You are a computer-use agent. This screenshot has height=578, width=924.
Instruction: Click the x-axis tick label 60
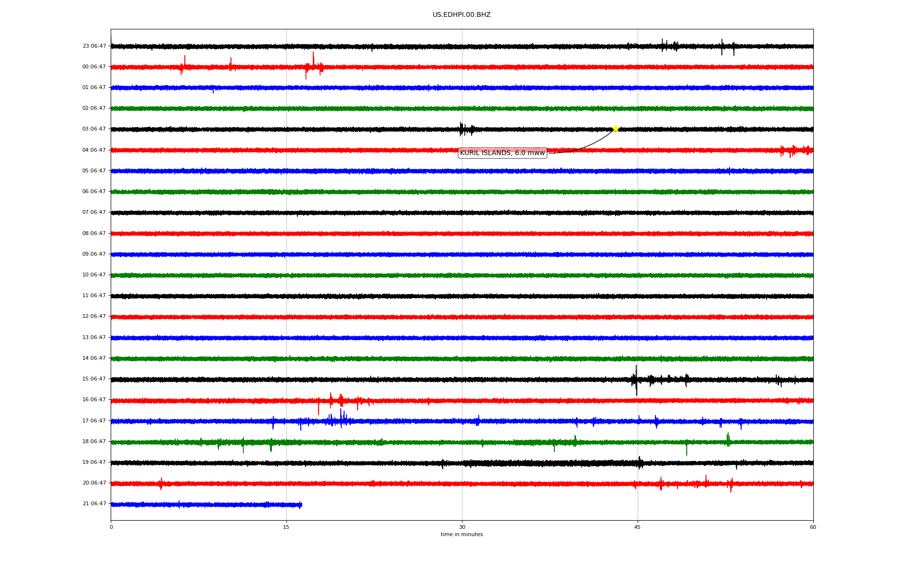tap(813, 527)
